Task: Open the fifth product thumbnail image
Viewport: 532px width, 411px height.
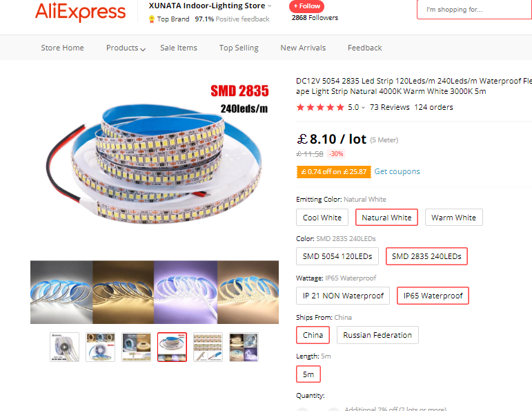Action: click(208, 347)
